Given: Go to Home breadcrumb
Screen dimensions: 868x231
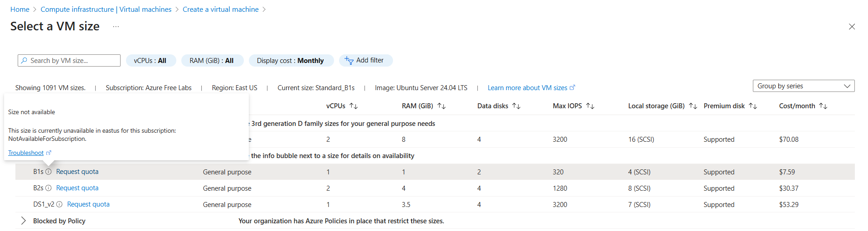Looking at the screenshot, I should coord(20,10).
